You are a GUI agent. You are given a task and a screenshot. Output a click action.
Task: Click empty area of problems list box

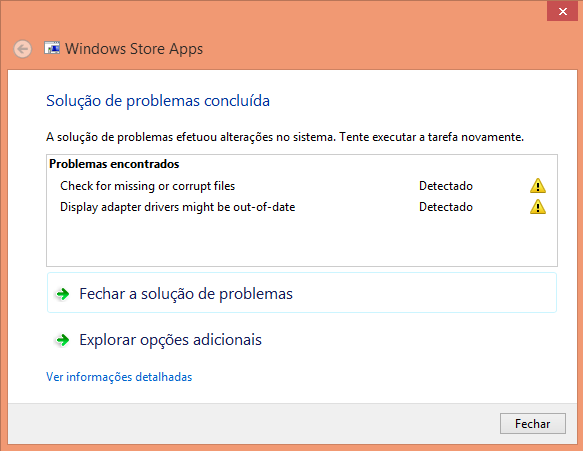(x=302, y=241)
